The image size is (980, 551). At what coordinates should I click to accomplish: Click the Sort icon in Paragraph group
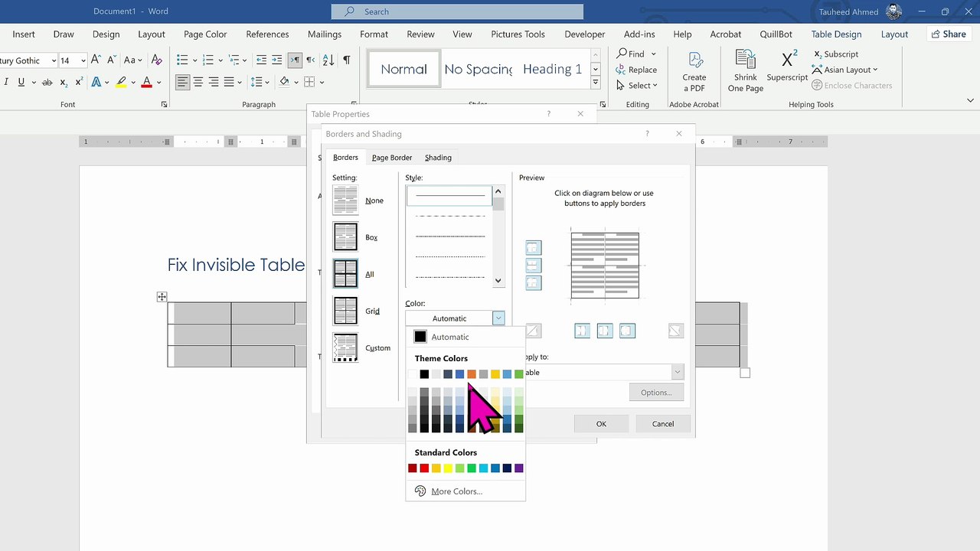(328, 60)
